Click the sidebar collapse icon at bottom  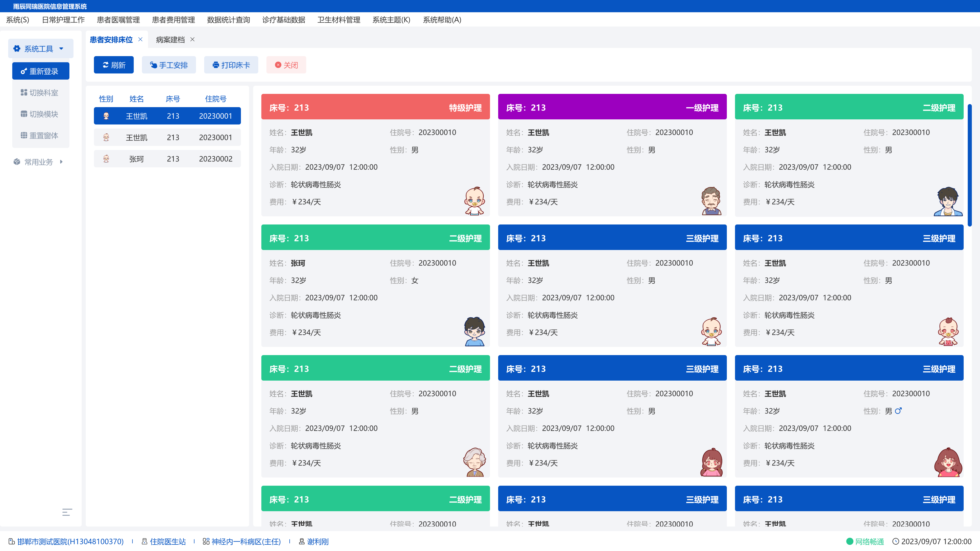tap(67, 512)
